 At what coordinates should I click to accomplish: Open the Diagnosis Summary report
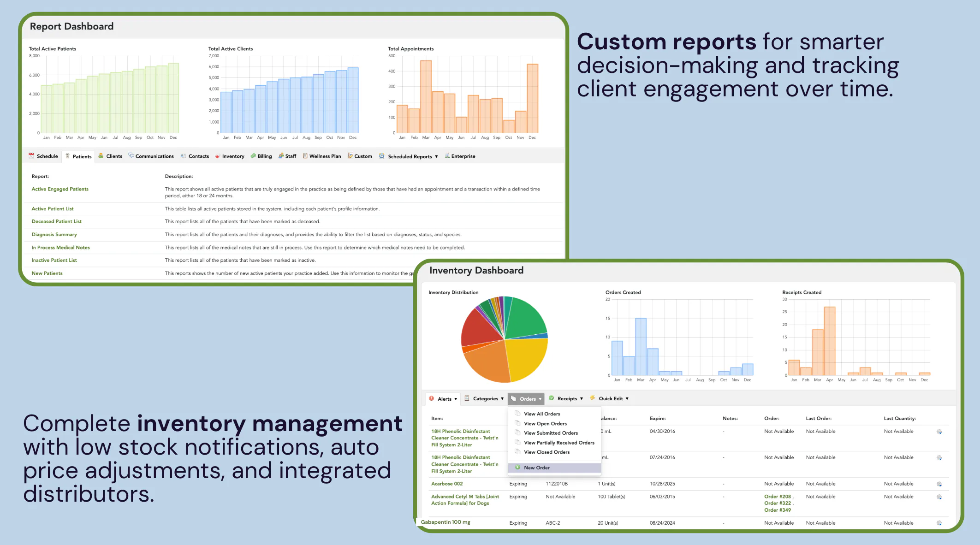(x=54, y=235)
